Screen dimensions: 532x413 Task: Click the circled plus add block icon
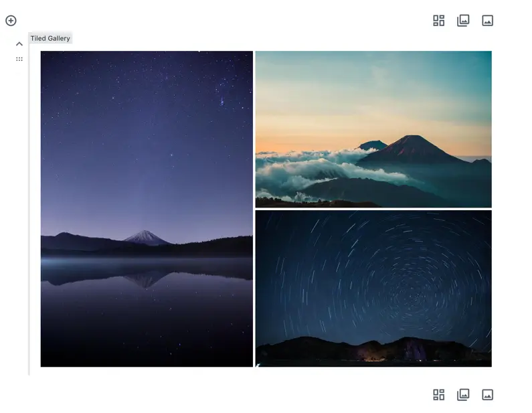pyautogui.click(x=11, y=21)
